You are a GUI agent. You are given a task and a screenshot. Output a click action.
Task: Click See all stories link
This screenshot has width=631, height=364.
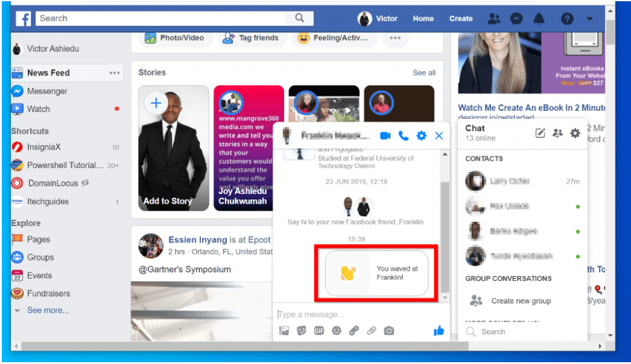point(424,73)
